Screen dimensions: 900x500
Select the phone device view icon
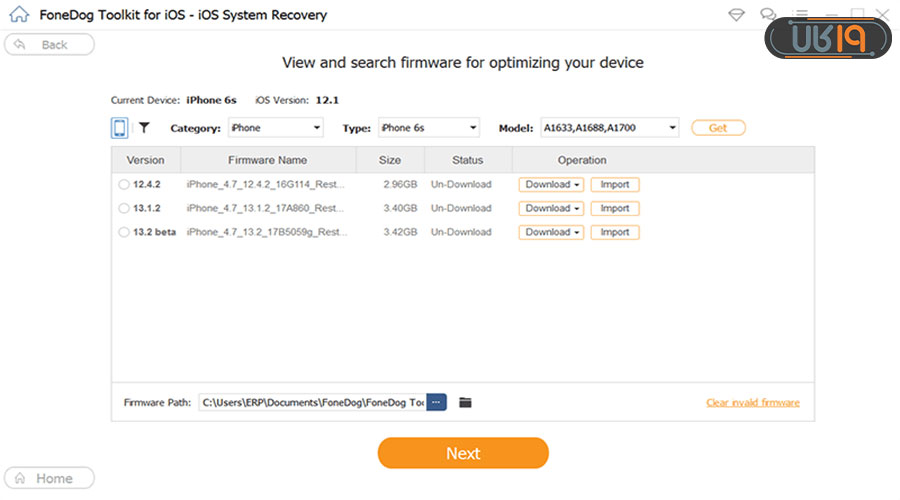click(x=119, y=128)
